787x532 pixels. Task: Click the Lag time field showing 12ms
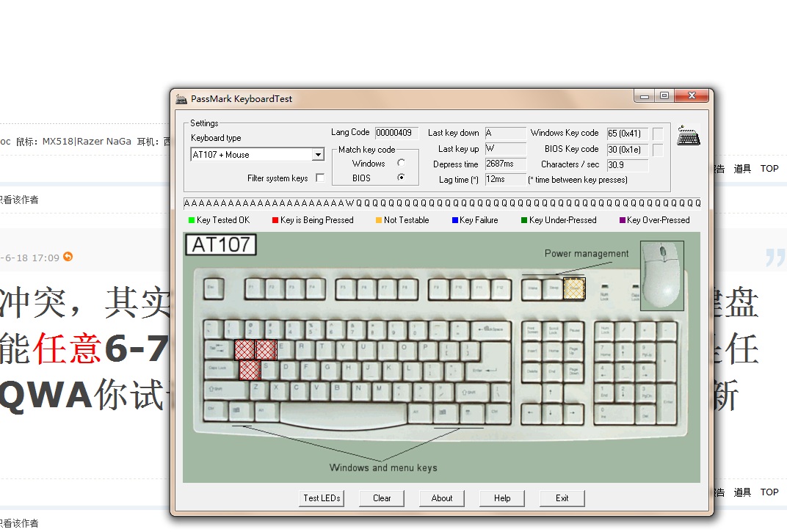505,179
